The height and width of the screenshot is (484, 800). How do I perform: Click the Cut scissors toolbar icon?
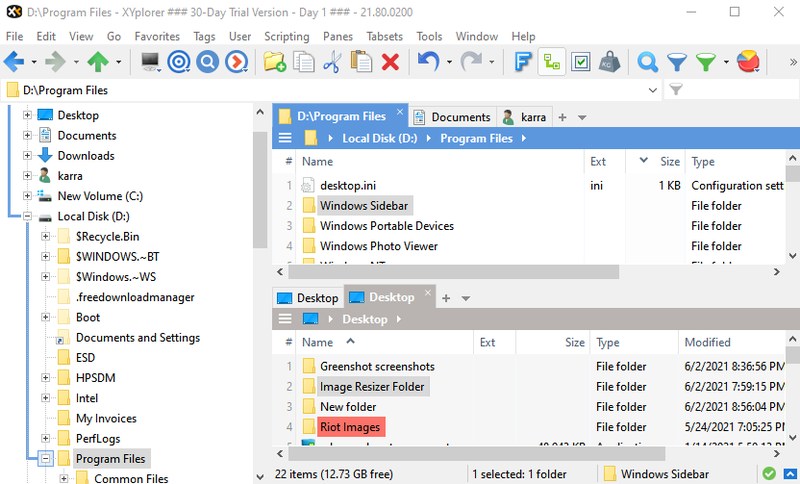click(333, 62)
